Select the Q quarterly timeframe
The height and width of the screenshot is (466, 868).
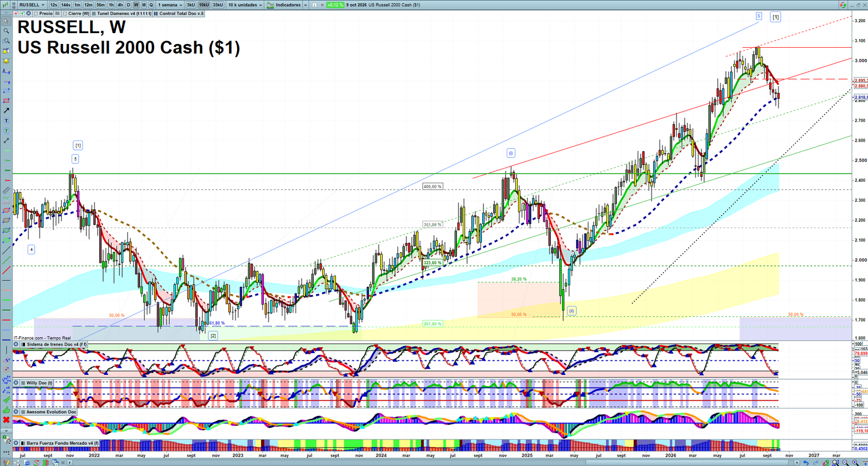click(x=151, y=5)
